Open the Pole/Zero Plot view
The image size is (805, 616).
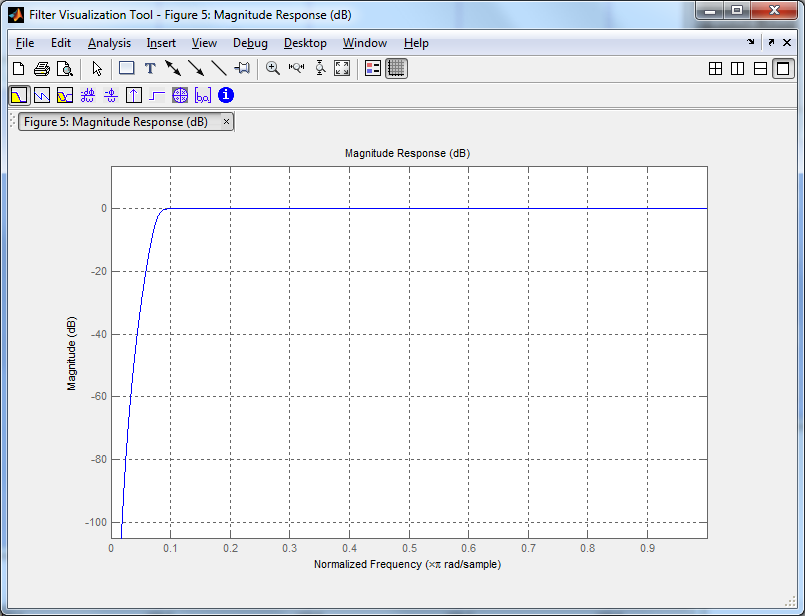pos(180,95)
